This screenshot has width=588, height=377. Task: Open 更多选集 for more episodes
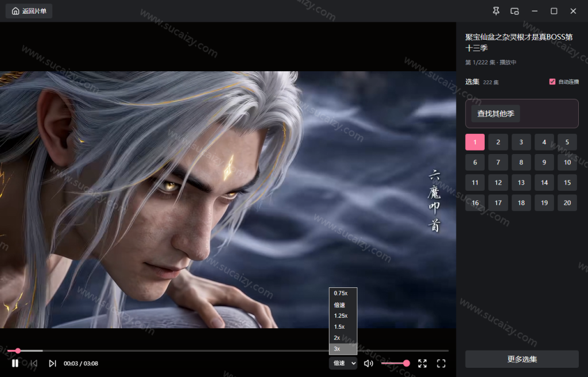click(x=521, y=359)
